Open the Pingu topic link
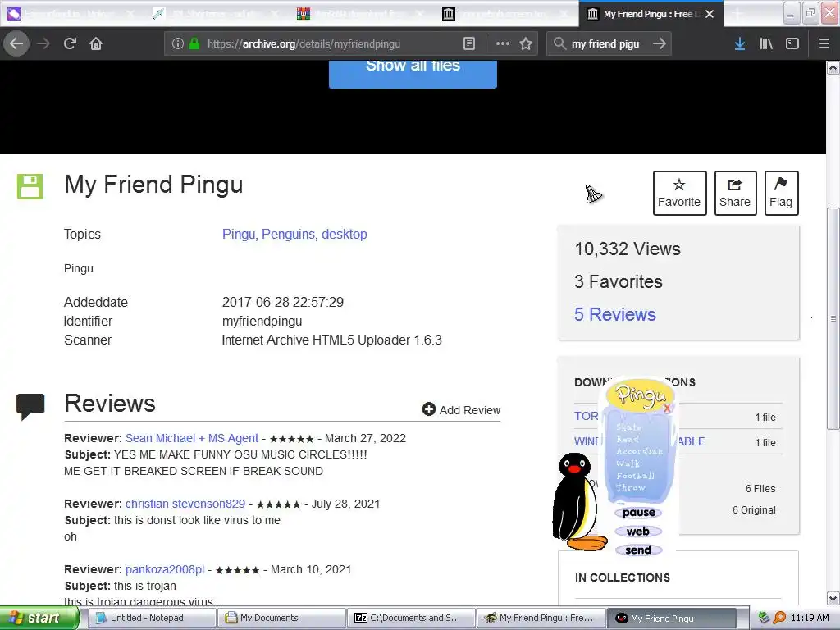840x630 pixels. [240, 234]
